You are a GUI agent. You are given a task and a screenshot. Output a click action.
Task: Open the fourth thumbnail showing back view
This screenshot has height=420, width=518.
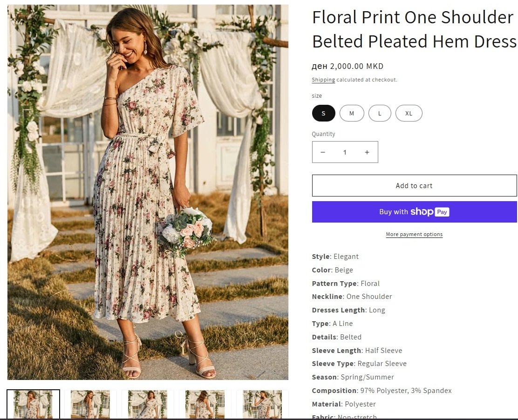205,404
